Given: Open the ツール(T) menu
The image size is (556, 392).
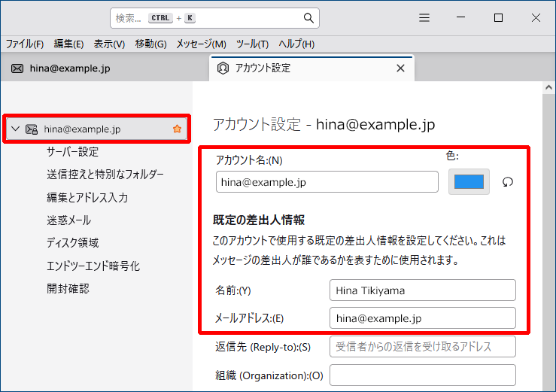Looking at the screenshot, I should click(253, 44).
